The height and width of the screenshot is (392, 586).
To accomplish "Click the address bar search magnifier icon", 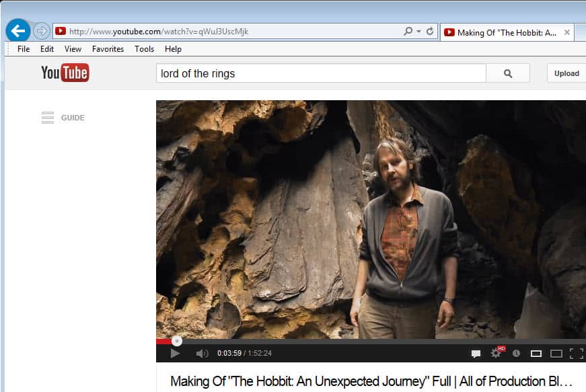I will [408, 32].
